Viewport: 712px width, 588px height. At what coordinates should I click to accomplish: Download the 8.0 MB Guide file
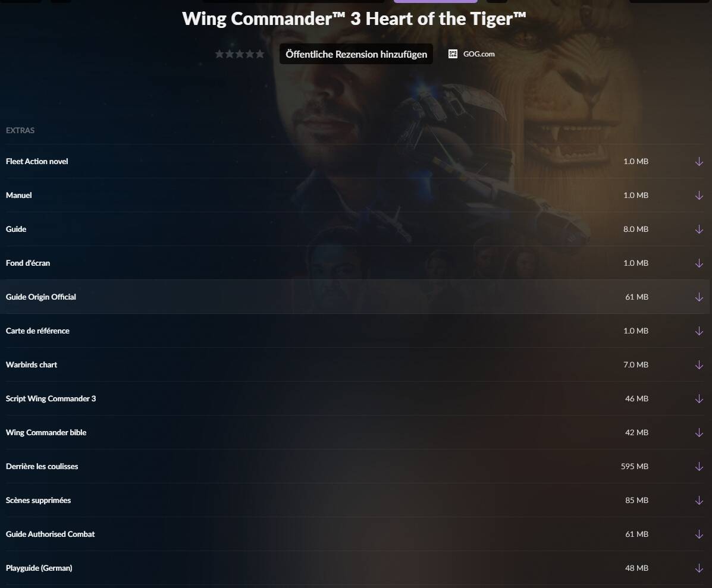[699, 229]
